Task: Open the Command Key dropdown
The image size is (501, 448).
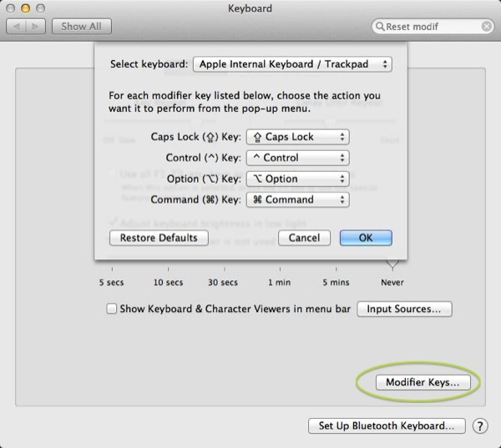Action: (297, 199)
